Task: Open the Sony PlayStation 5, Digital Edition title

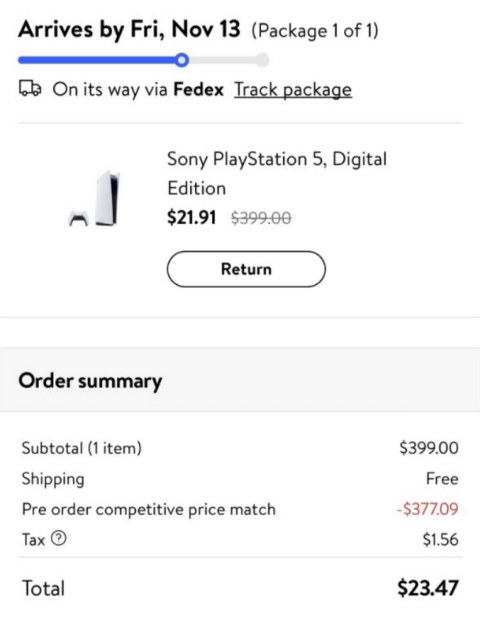Action: [x=277, y=173]
